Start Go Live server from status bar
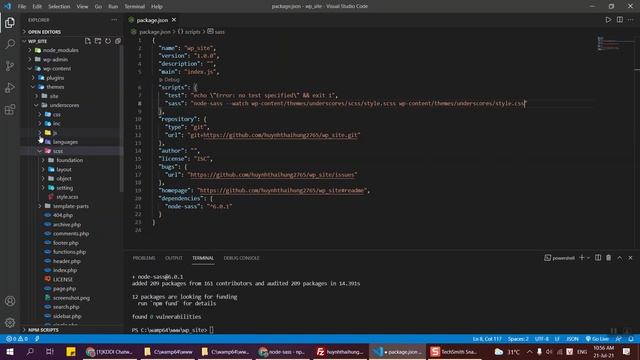 pyautogui.click(x=597, y=339)
